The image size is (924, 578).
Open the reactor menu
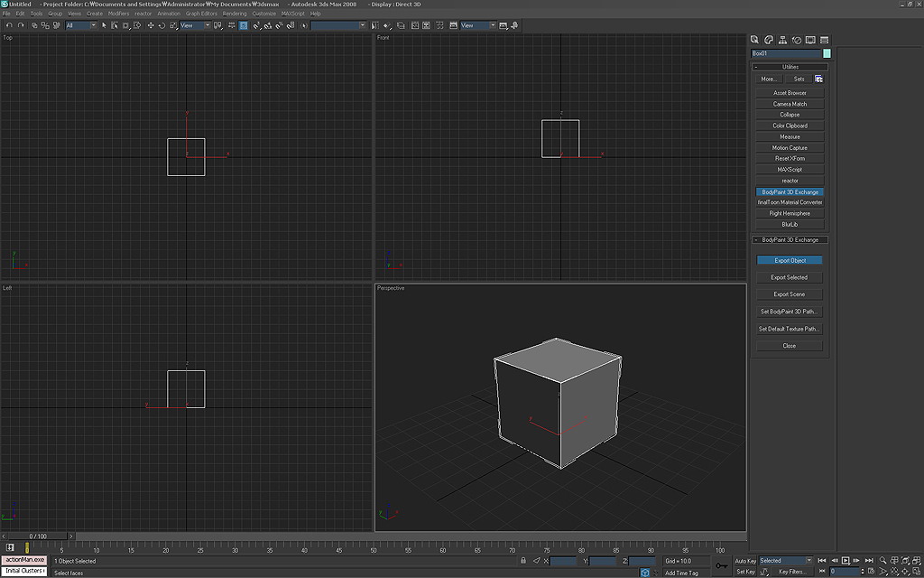click(143, 13)
